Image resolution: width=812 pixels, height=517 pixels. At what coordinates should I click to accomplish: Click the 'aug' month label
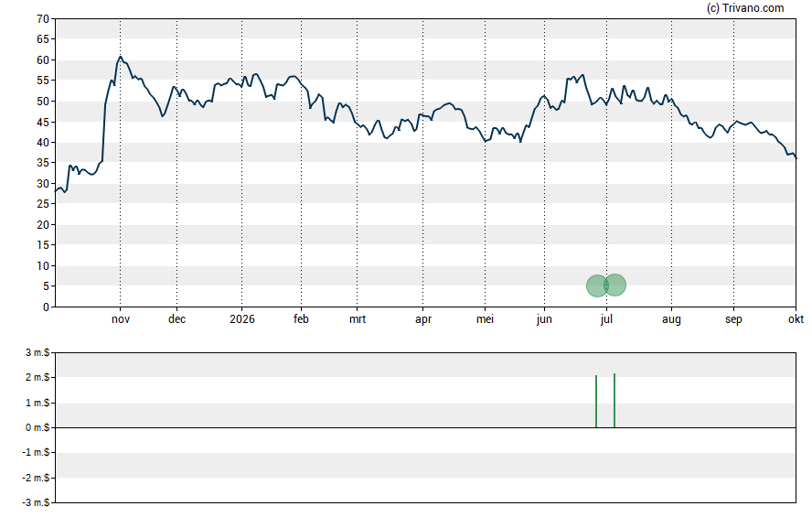[x=671, y=319]
